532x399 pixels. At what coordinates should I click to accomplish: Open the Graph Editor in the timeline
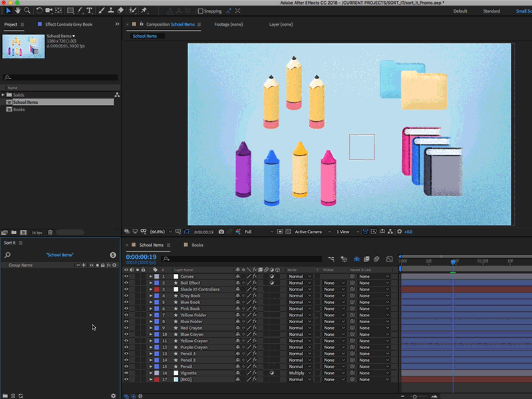389,259
